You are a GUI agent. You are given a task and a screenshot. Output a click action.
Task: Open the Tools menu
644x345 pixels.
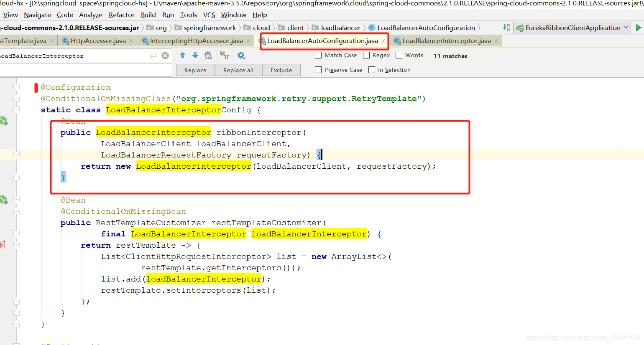(189, 15)
